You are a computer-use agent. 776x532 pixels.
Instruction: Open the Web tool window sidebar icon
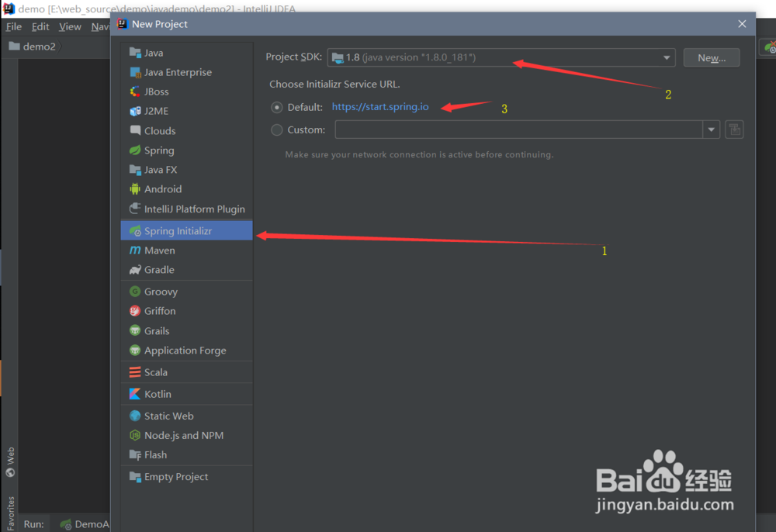(10, 472)
